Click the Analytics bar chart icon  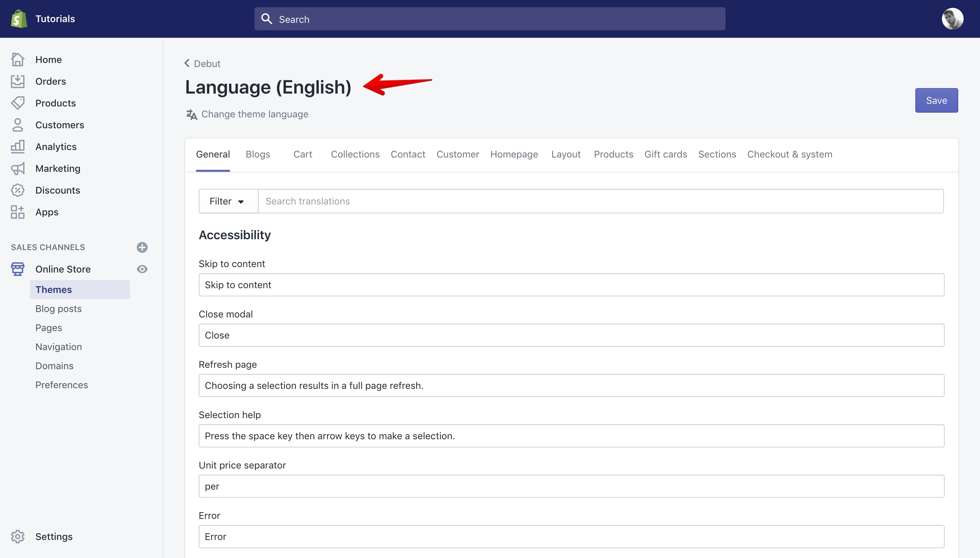[18, 147]
